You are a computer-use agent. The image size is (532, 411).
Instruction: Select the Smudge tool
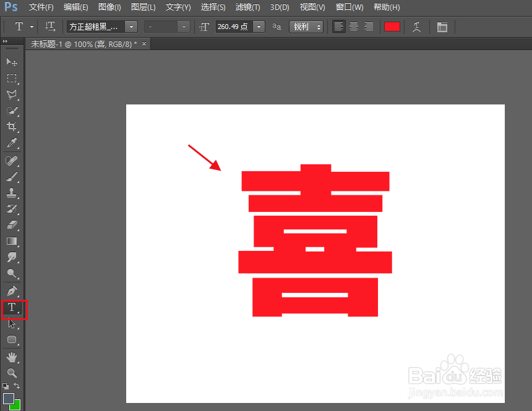tap(12, 257)
